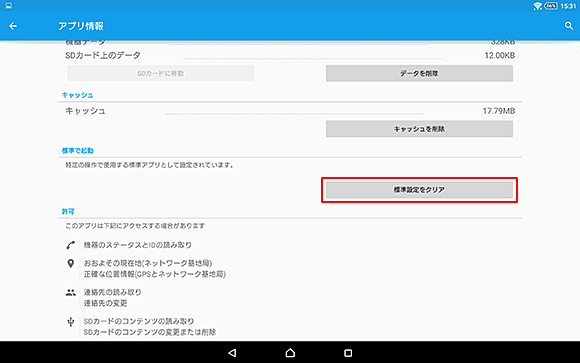Tap the recent apps square button

click(x=348, y=353)
